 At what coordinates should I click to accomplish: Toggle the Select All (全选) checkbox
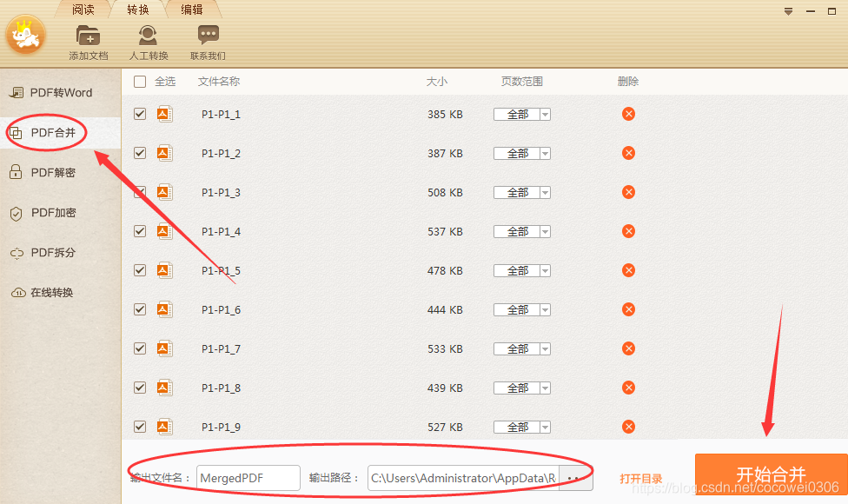point(140,82)
